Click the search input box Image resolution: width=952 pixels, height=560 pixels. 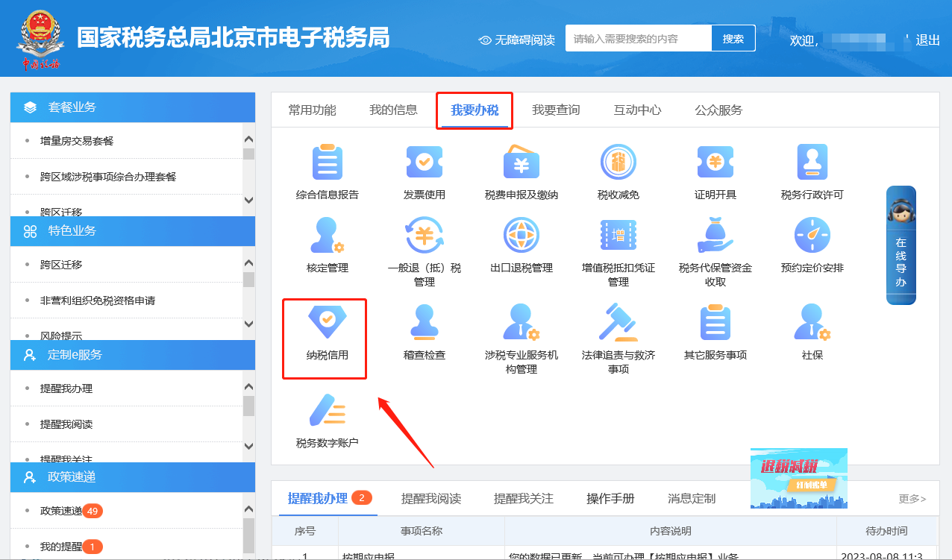pyautogui.click(x=638, y=37)
